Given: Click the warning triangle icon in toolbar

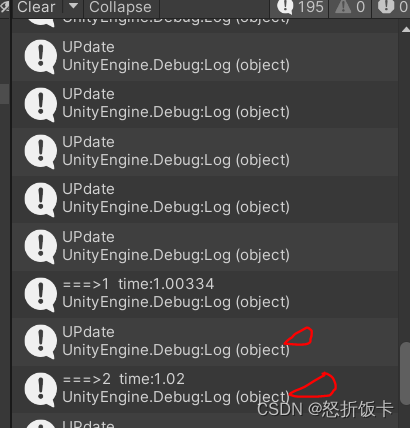Looking at the screenshot, I should pos(343,7).
